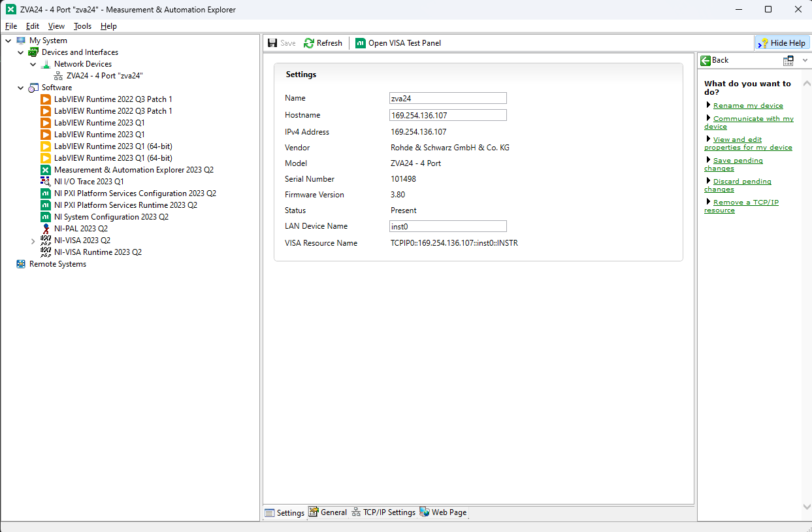Viewport: 812px width, 532px height.
Task: Click Serial Number value 101498
Action: [x=403, y=179]
